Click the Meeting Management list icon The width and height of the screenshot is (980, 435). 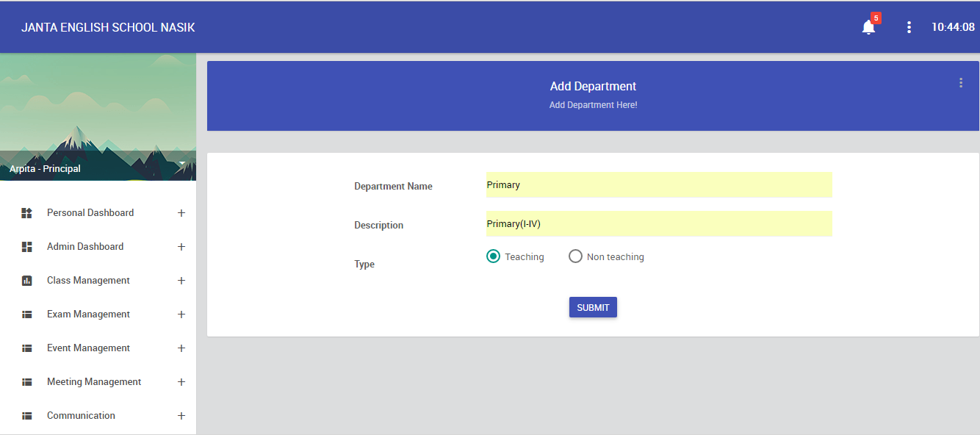pyautogui.click(x=27, y=382)
